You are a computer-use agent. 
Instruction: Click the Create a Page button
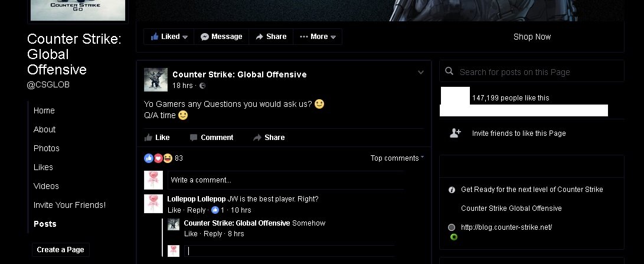pos(60,250)
